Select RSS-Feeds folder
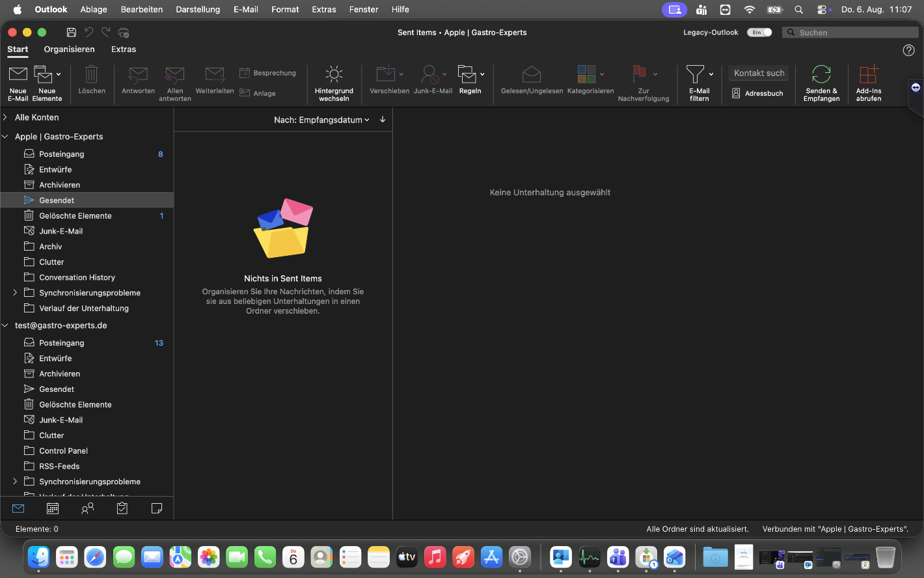This screenshot has width=924, height=578. click(87, 467)
